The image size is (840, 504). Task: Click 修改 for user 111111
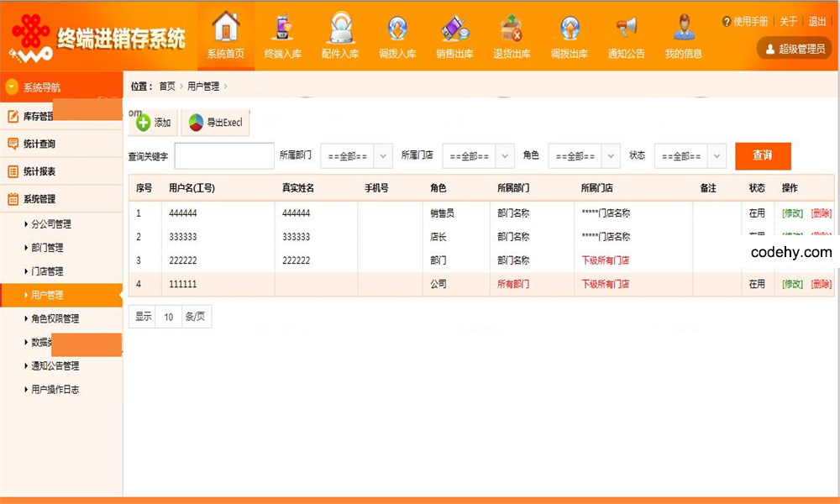click(792, 284)
